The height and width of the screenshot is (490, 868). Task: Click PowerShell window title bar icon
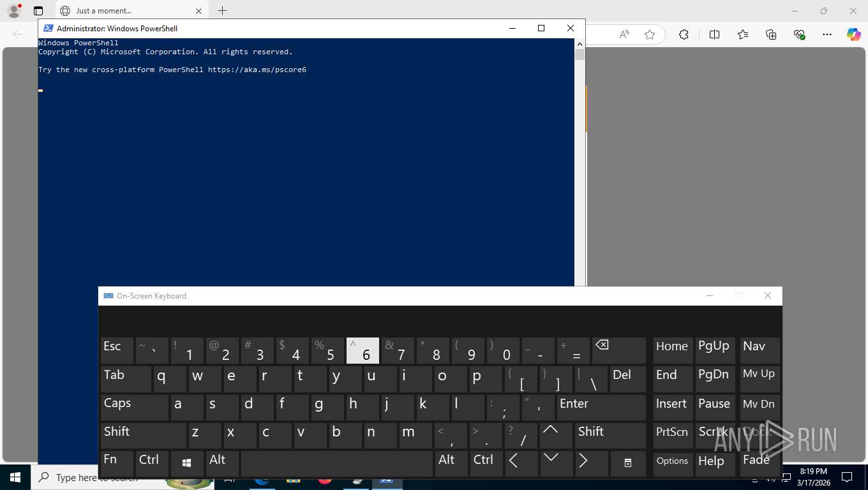coord(48,28)
